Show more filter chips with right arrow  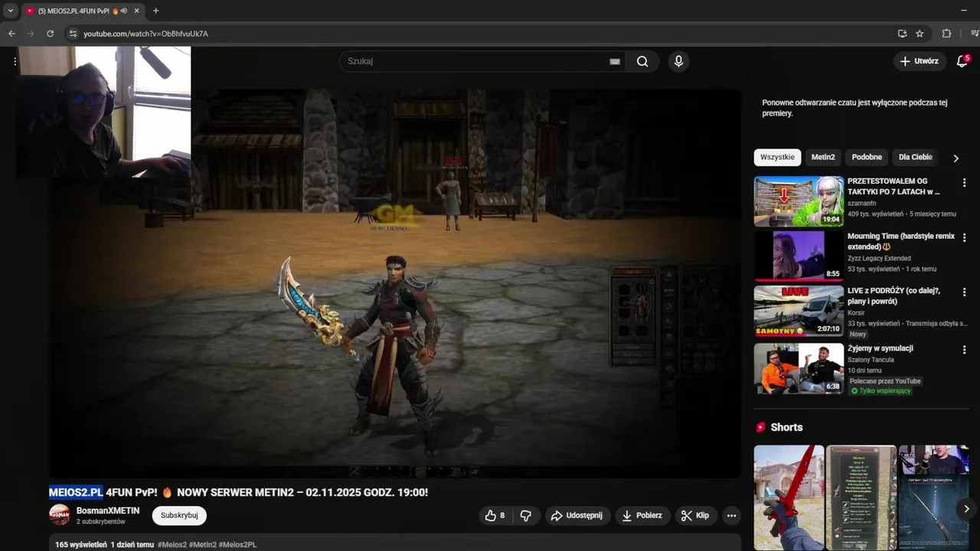point(955,158)
